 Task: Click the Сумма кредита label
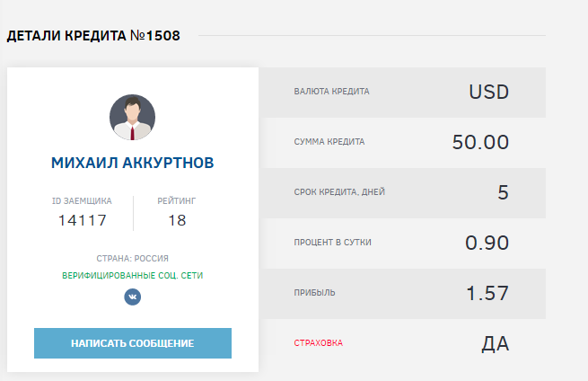[329, 142]
